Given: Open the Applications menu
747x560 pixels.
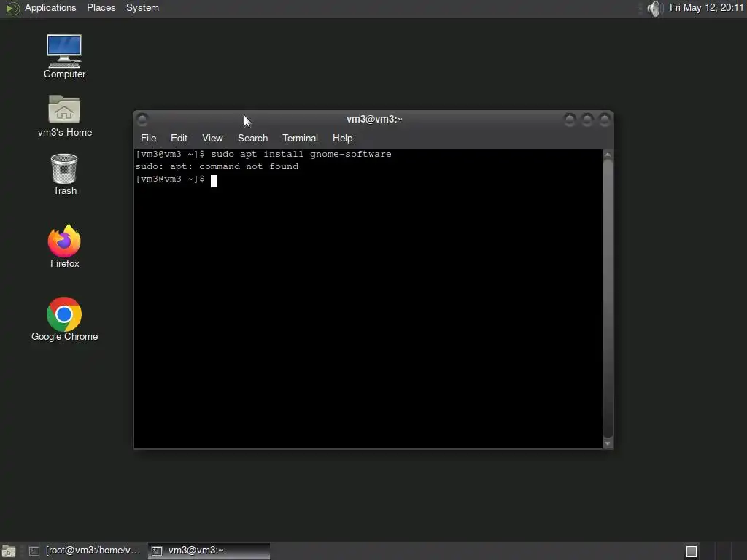Looking at the screenshot, I should pyautogui.click(x=50, y=8).
